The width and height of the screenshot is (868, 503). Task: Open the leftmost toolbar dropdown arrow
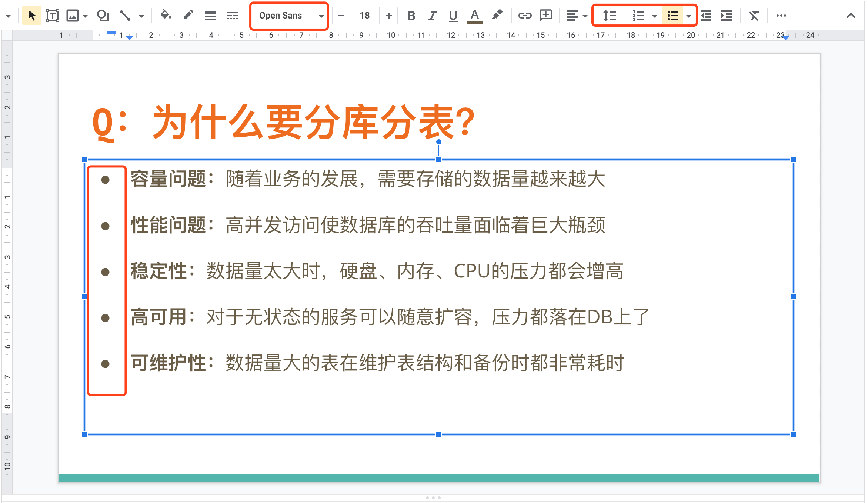click(x=8, y=16)
